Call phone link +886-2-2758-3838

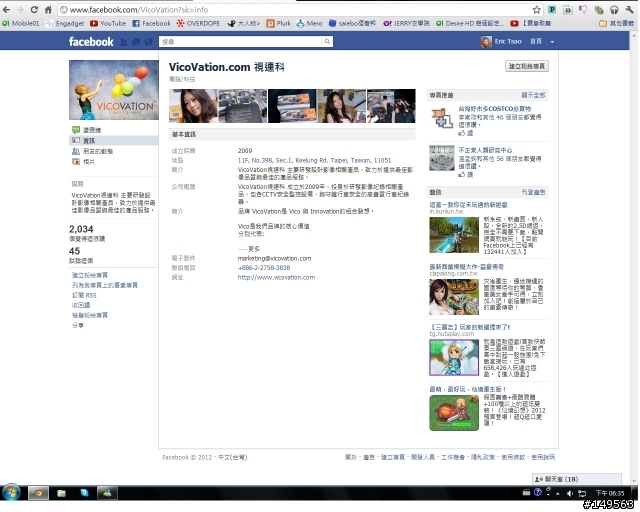tap(264, 268)
